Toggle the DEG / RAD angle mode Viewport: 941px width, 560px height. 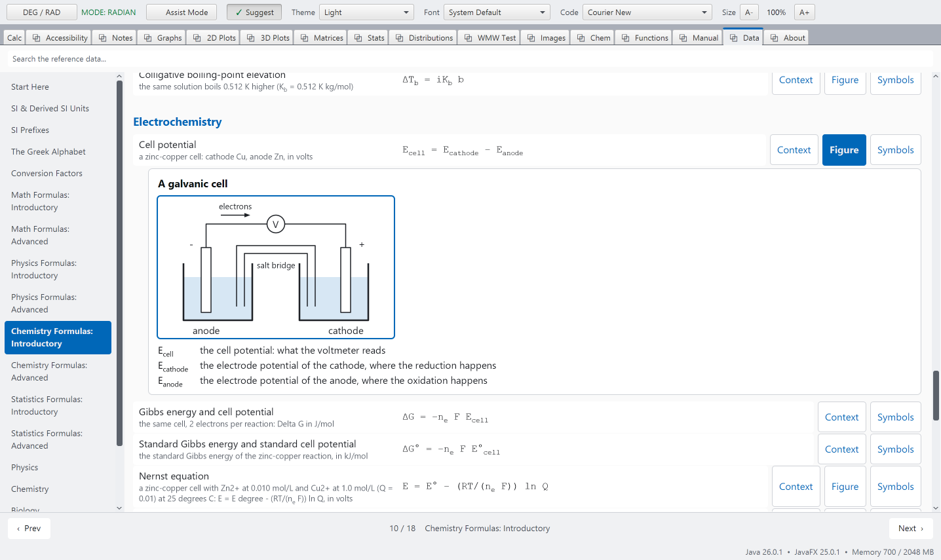click(x=41, y=12)
